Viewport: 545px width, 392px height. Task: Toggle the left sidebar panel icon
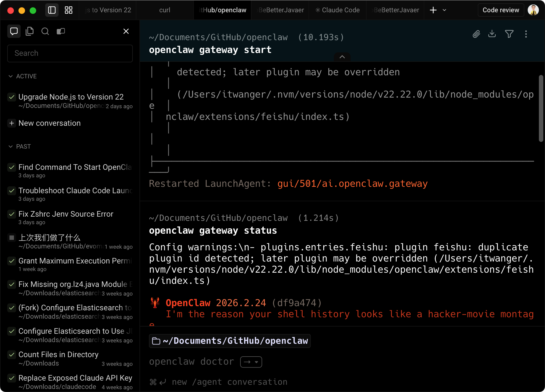52,10
